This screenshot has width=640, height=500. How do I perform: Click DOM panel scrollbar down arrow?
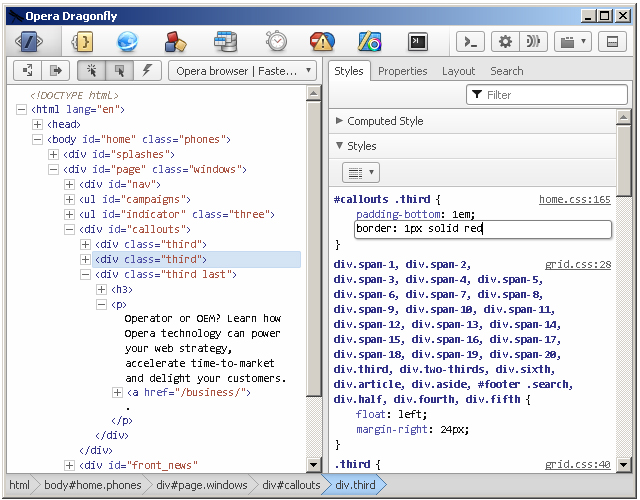(x=313, y=464)
